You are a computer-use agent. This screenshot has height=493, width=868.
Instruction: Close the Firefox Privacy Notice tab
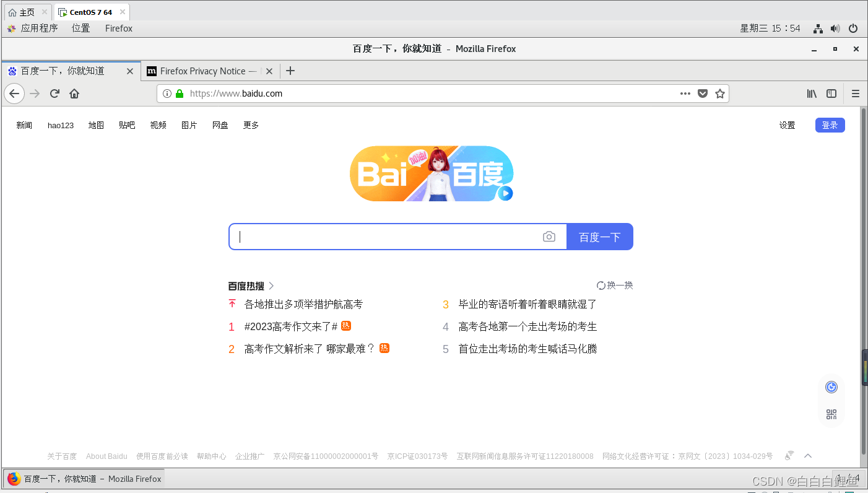269,71
